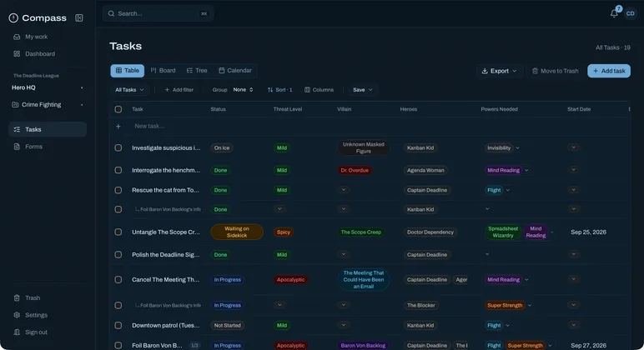Open the CD user avatar

(x=631, y=13)
